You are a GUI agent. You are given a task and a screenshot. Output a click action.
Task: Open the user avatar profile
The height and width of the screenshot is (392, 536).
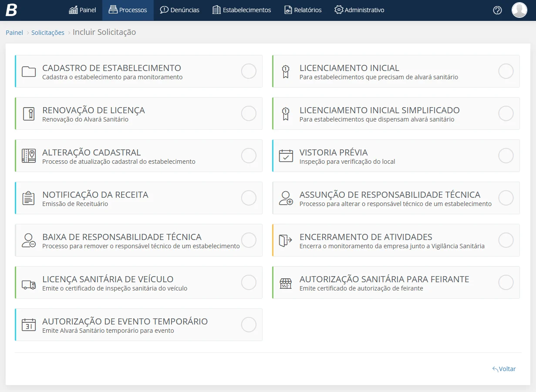(519, 10)
